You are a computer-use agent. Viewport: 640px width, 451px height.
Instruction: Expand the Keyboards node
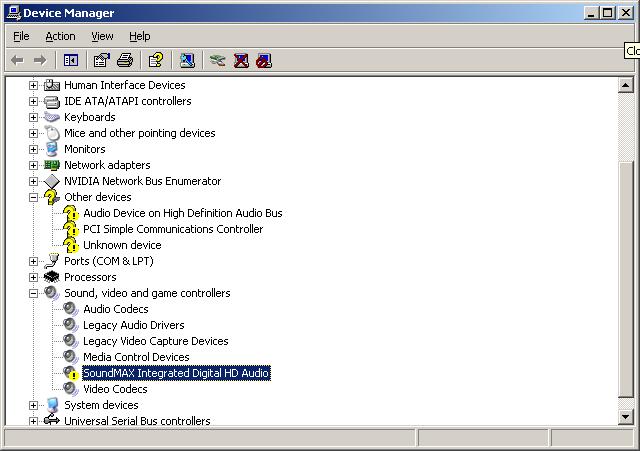pyautogui.click(x=33, y=117)
